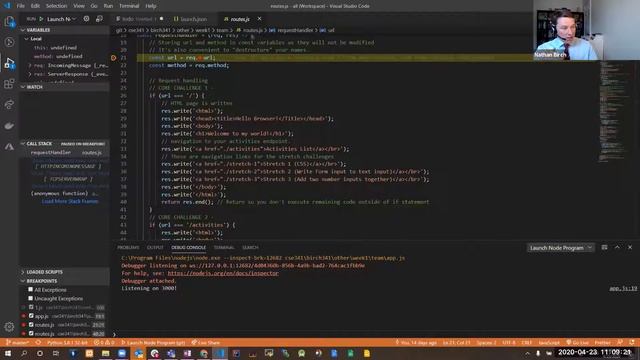Select the anonymous function stack frame

coord(64,193)
